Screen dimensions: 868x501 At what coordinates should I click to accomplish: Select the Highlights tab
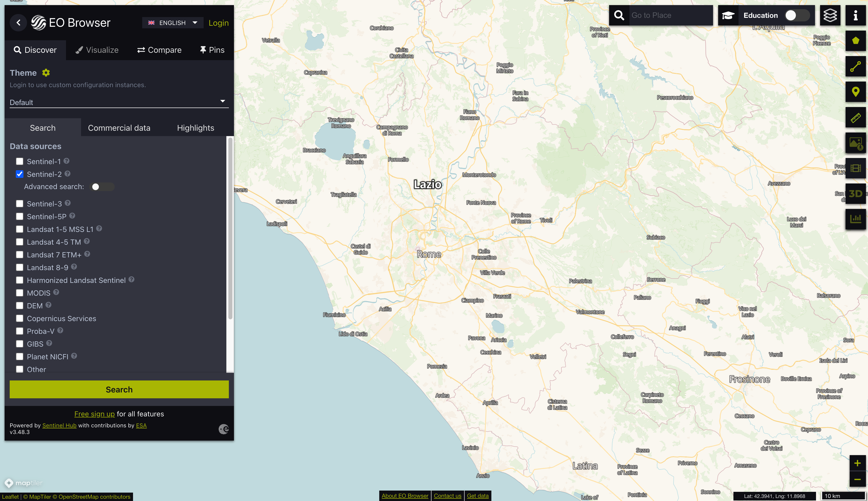(195, 128)
